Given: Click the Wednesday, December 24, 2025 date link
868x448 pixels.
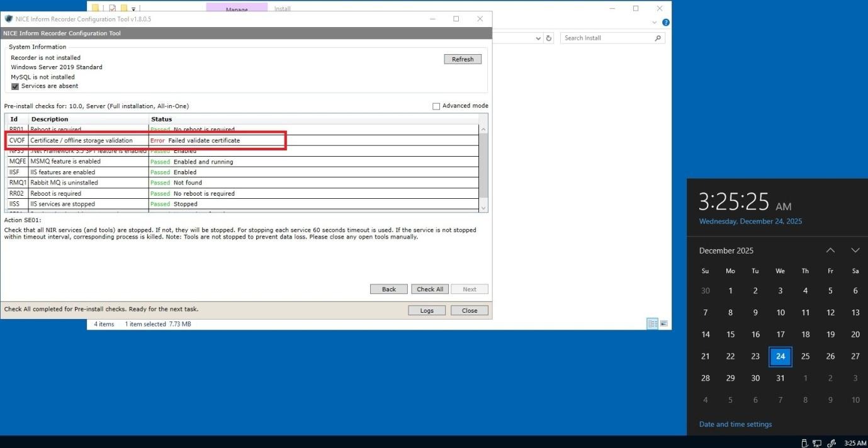Looking at the screenshot, I should pyautogui.click(x=750, y=221).
